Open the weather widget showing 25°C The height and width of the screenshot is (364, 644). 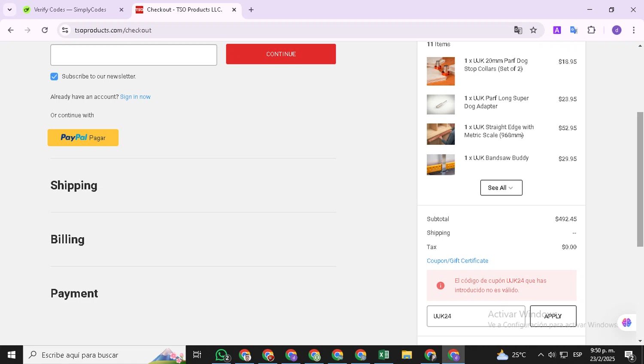click(511, 355)
